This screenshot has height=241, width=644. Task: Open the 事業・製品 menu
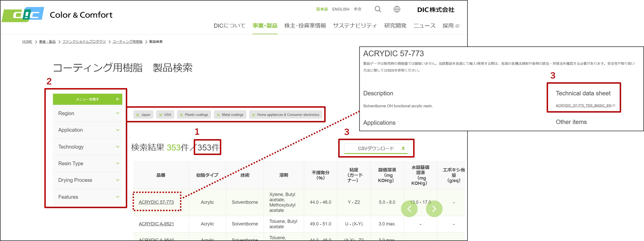click(x=265, y=26)
